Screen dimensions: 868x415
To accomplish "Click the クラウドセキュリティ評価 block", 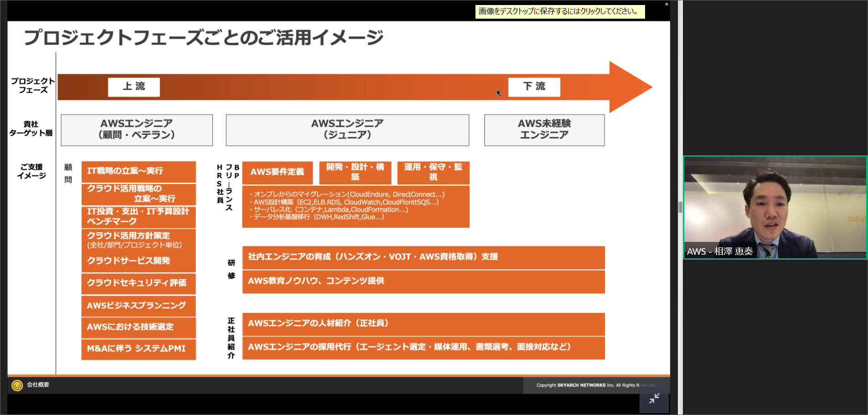I will coord(139,283).
